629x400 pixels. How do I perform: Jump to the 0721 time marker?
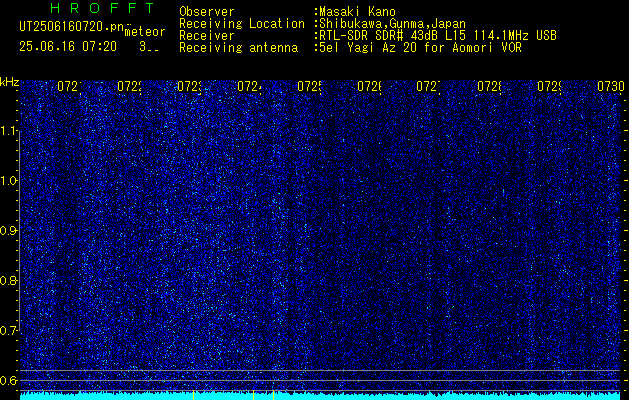click(x=69, y=86)
